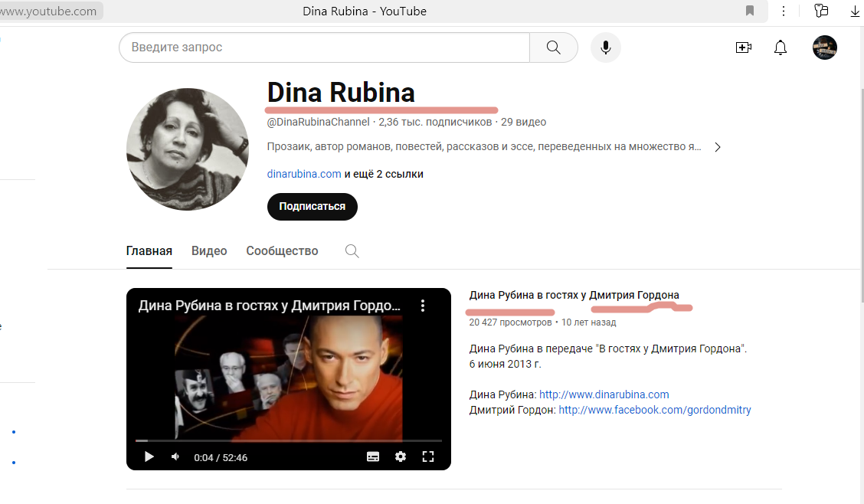864x504 pixels.
Task: Play the featured video
Action: coord(149,457)
